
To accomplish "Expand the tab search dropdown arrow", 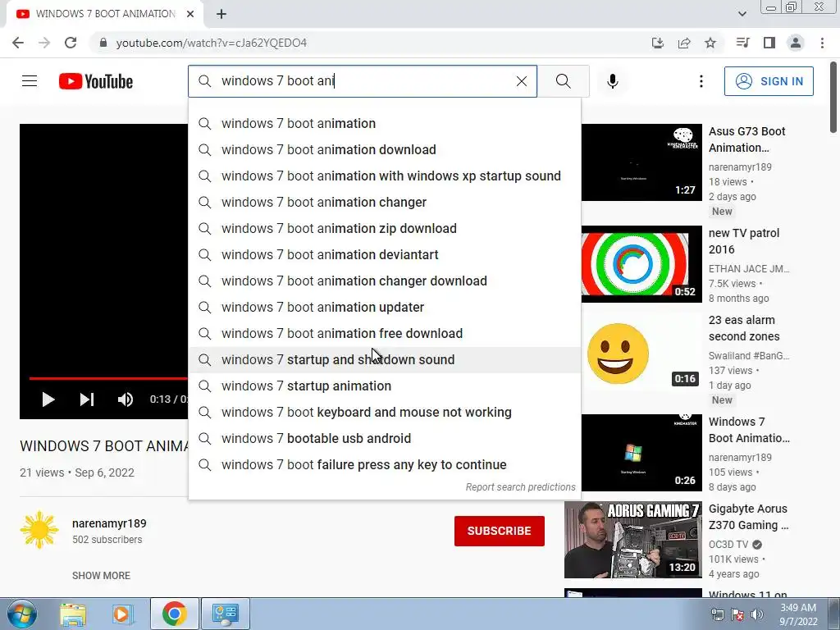I will pos(742,14).
